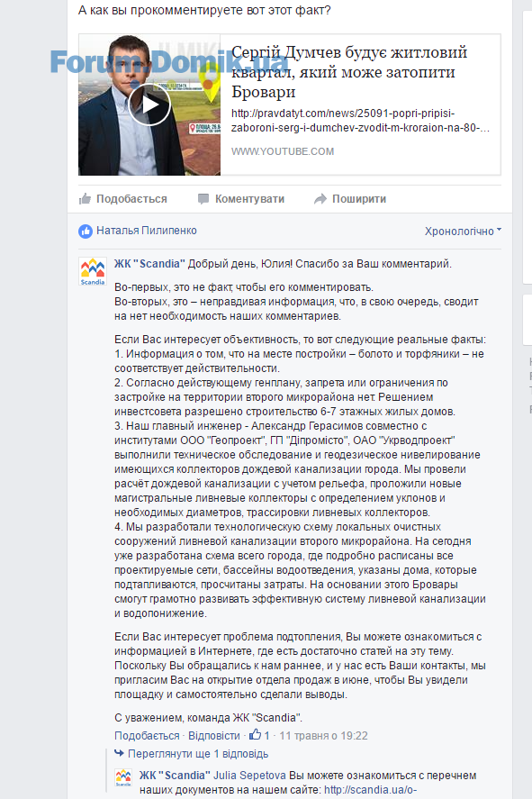Viewport: 532px width, 799px height.
Task: Click the reply arrow icon before Переглянути
Action: [x=119, y=753]
